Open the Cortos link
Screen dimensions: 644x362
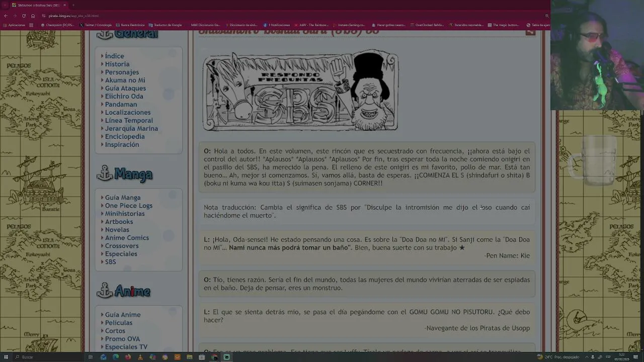(x=115, y=331)
